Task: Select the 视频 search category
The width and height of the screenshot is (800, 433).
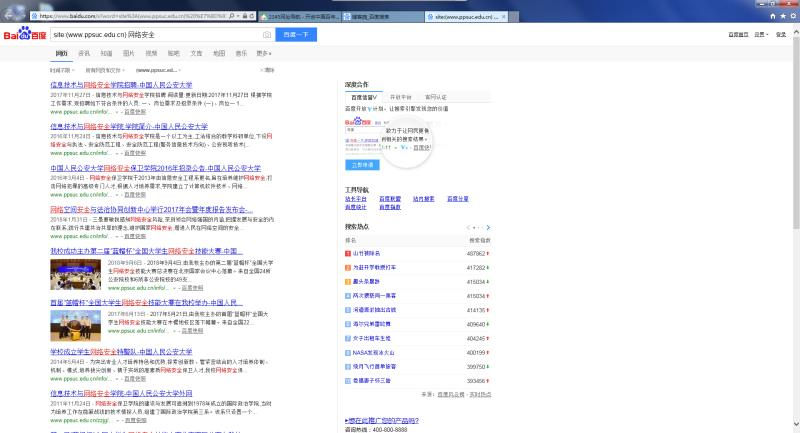Action: (x=151, y=54)
